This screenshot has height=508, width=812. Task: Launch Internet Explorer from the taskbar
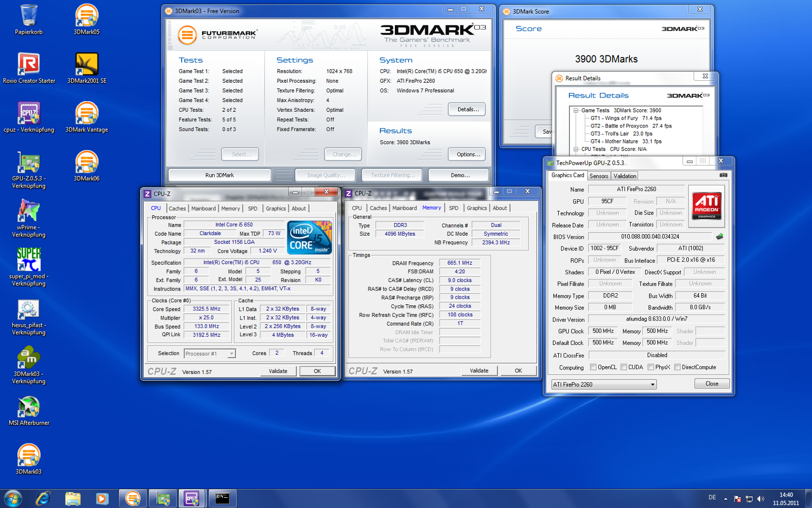point(43,499)
